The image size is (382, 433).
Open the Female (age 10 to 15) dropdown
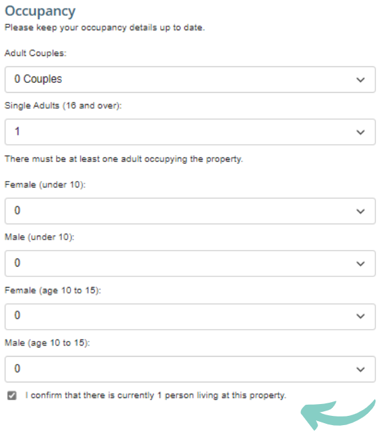pyautogui.click(x=190, y=316)
